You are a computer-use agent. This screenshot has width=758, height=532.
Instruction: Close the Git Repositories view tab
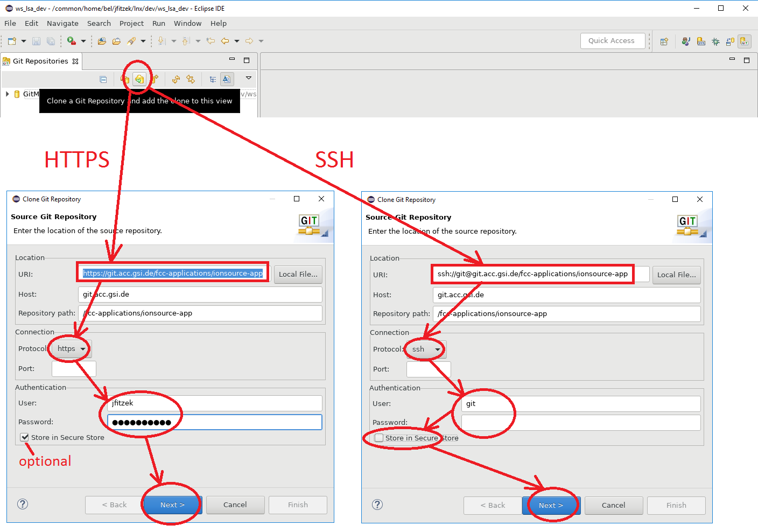(x=75, y=61)
